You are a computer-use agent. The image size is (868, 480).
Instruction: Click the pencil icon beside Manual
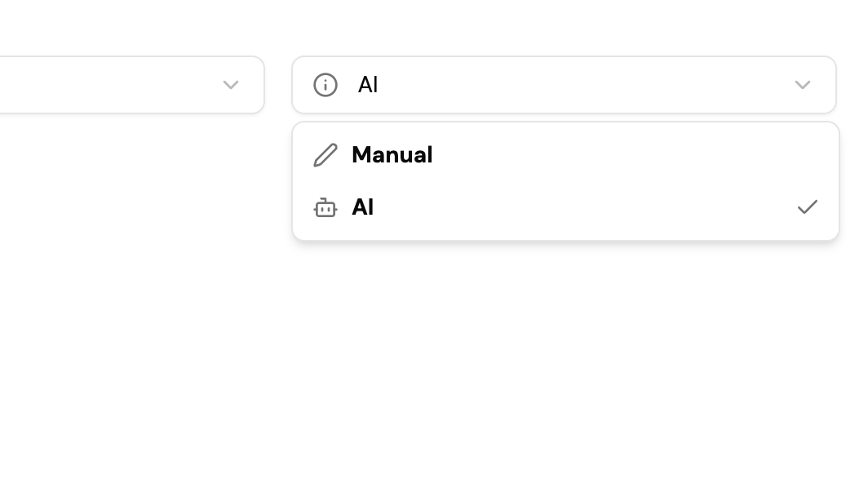(325, 155)
